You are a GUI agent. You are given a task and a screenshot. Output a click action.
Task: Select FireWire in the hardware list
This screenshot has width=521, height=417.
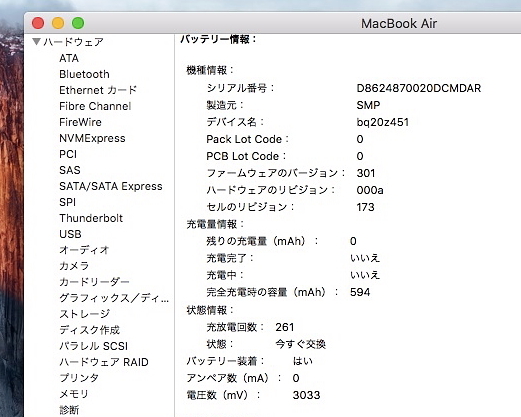click(80, 122)
